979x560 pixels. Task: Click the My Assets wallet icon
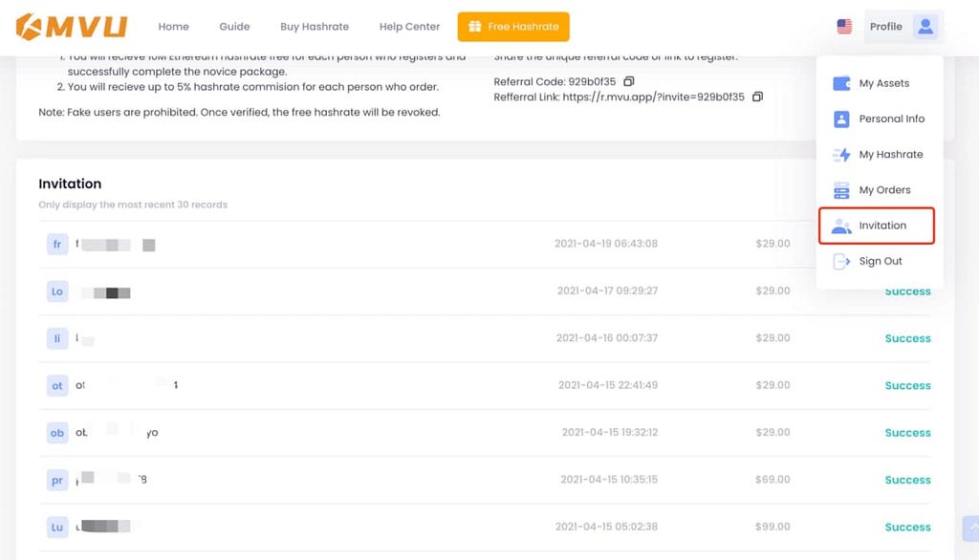(x=841, y=83)
